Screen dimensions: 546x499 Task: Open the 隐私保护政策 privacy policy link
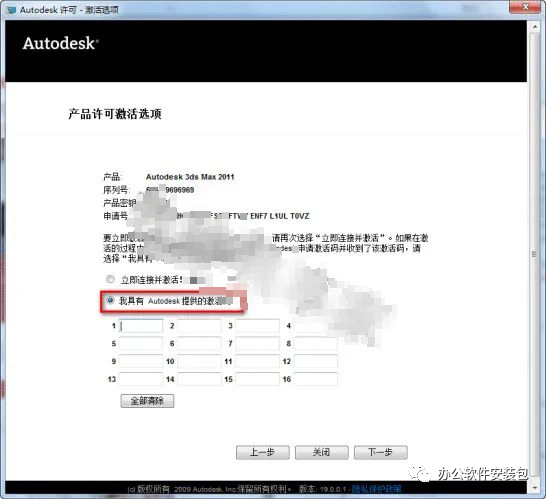(376, 489)
